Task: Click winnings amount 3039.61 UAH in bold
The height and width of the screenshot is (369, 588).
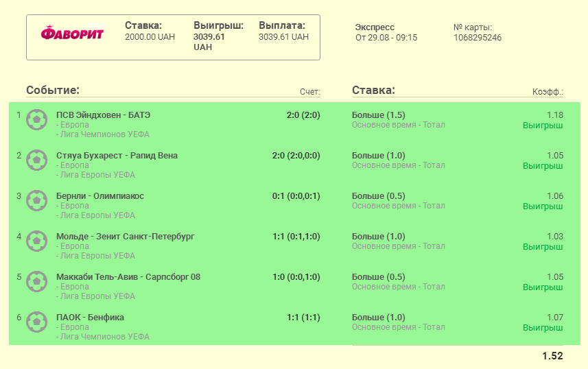Action: tap(209, 42)
